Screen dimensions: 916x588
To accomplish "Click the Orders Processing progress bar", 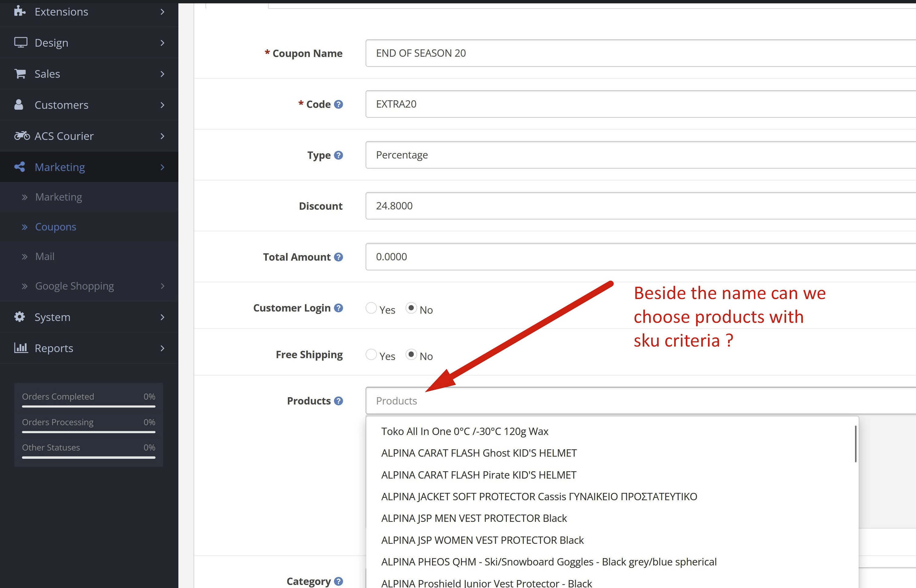I will pyautogui.click(x=89, y=432).
